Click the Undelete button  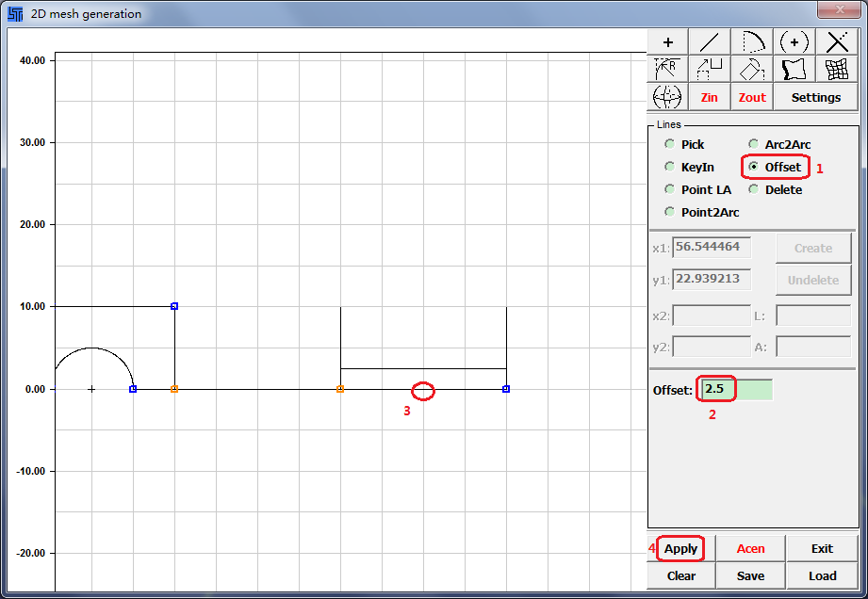[x=813, y=281]
